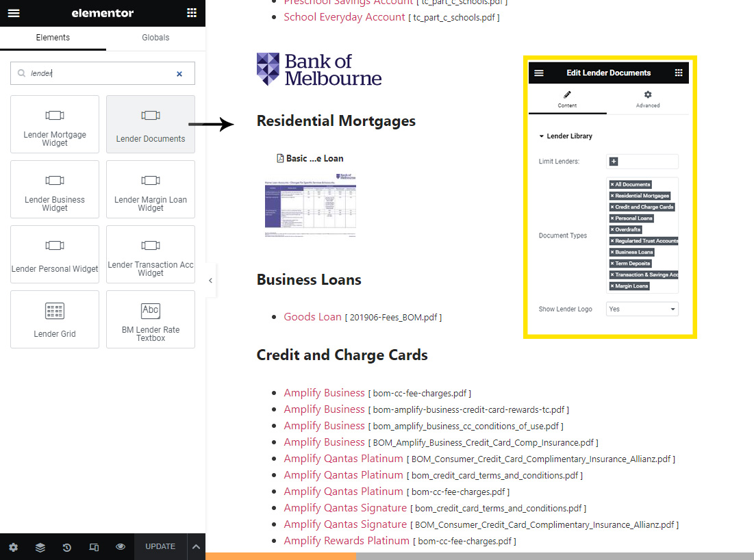Remove the Term Deposits tag
The height and width of the screenshot is (560, 754).
612,264
